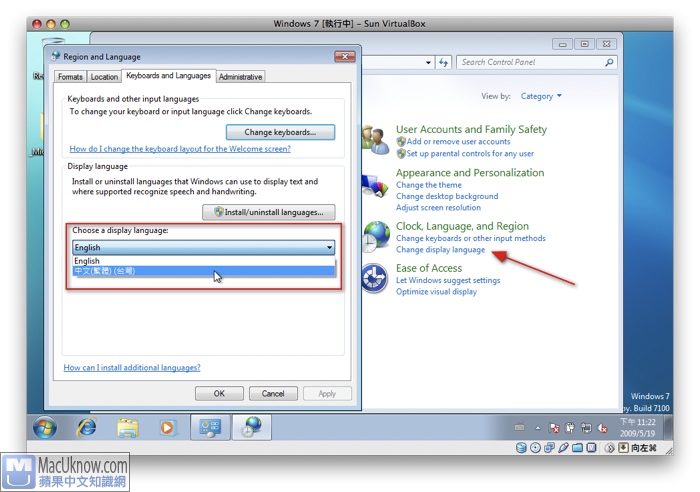Click the Appearance and Personalization icon

(375, 186)
